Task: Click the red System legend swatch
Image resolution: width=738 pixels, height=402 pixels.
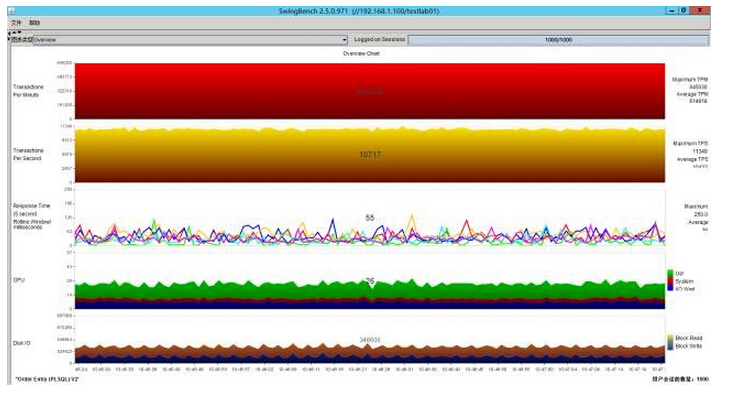Action: 670,281
